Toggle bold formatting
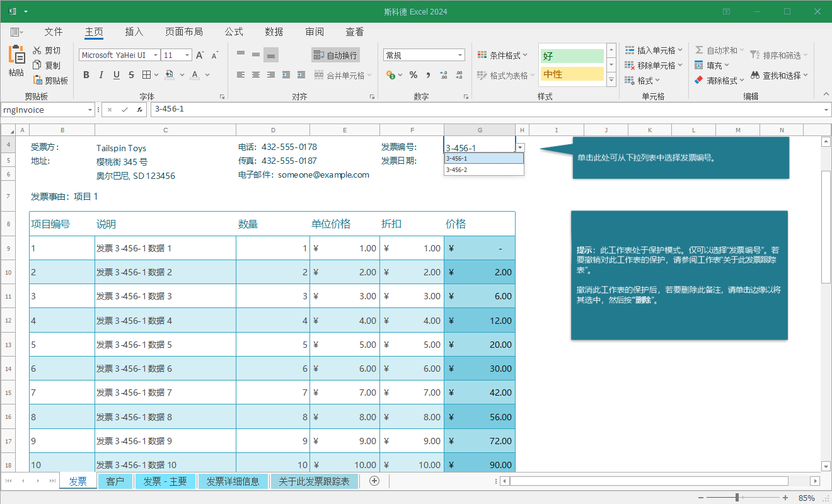This screenshot has height=504, width=832. 86,75
